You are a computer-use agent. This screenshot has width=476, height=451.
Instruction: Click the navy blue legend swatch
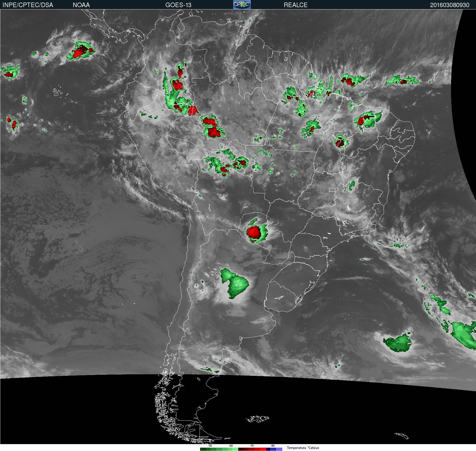[x=268, y=449]
